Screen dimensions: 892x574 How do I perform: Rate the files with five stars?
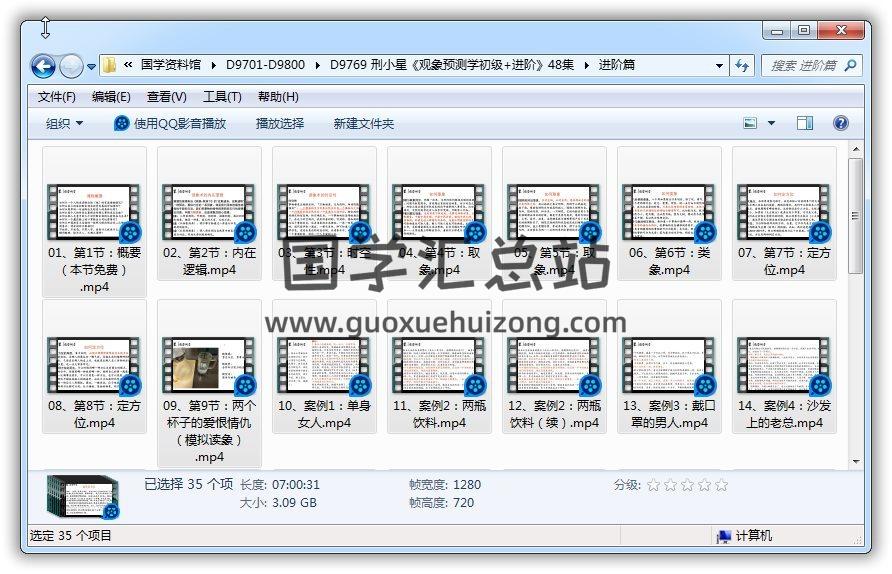pos(721,485)
